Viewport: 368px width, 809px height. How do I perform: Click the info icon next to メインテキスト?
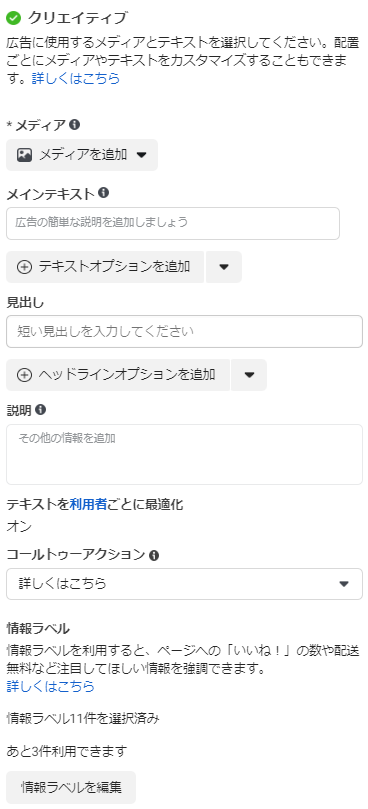pyautogui.click(x=103, y=193)
